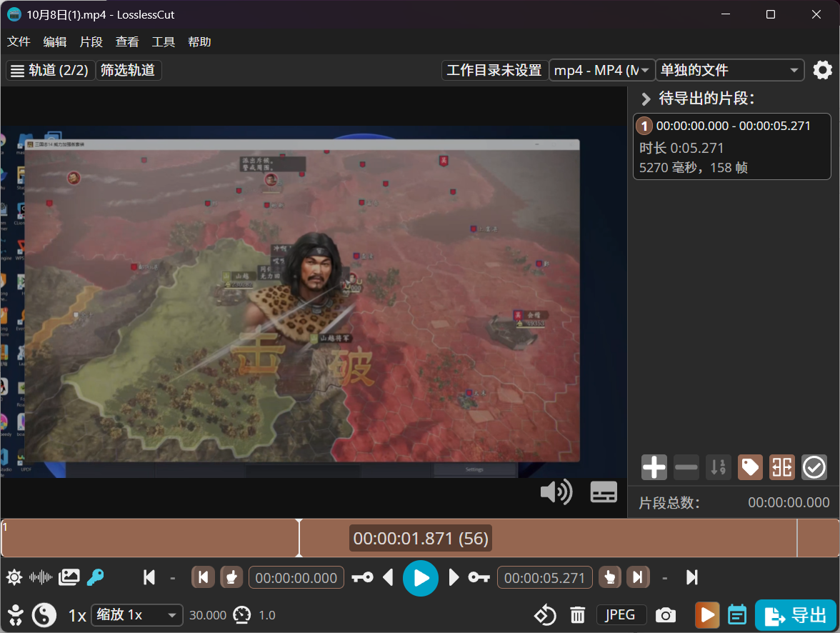
Task: Toggle keyframe display key icon
Action: tap(95, 577)
